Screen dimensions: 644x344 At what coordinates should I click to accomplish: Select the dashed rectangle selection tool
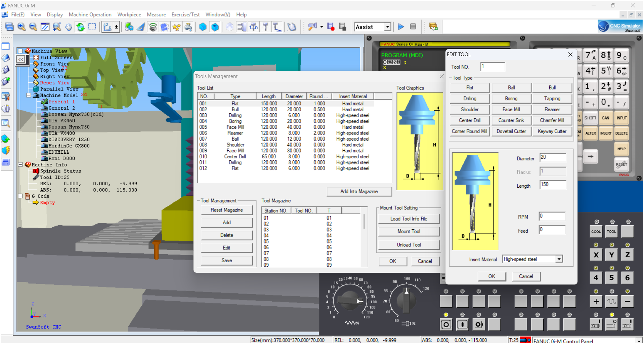point(92,27)
